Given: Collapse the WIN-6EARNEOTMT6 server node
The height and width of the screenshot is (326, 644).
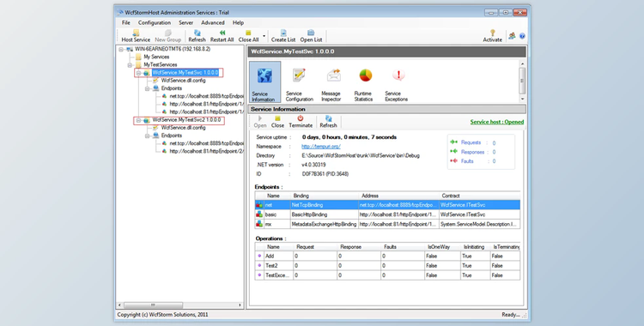Looking at the screenshot, I should (121, 49).
